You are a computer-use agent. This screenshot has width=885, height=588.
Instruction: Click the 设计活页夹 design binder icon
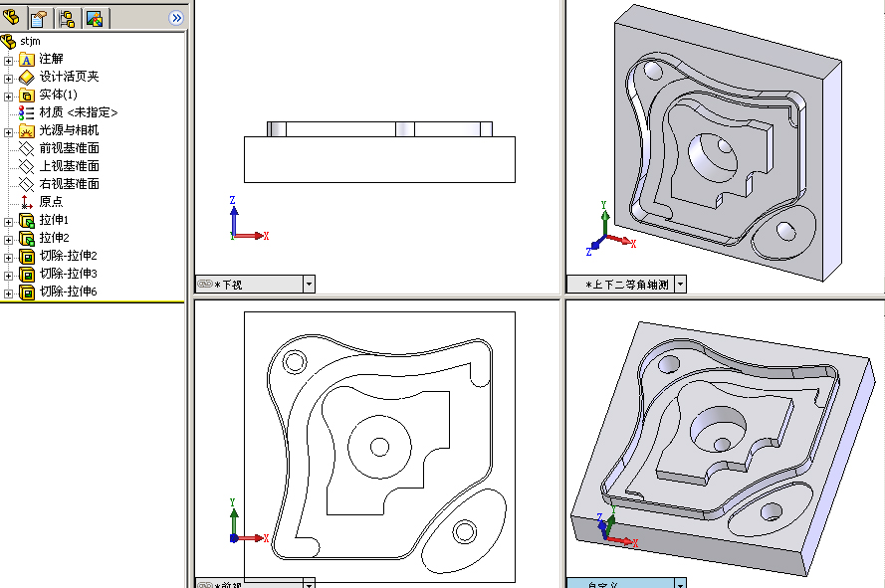27,77
